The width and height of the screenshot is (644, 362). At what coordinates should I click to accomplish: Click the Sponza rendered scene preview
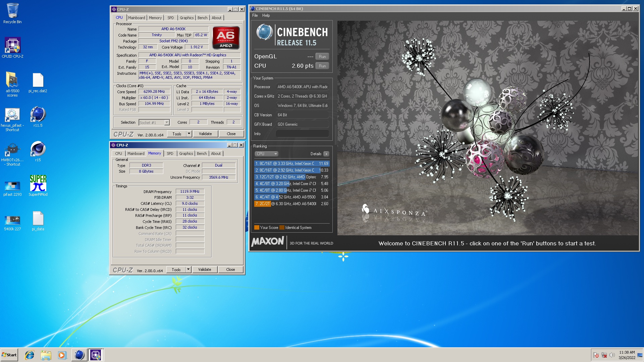[488, 128]
